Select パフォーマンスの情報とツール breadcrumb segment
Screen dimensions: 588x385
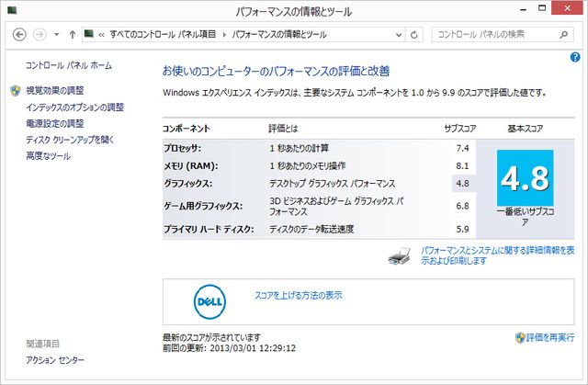point(279,35)
